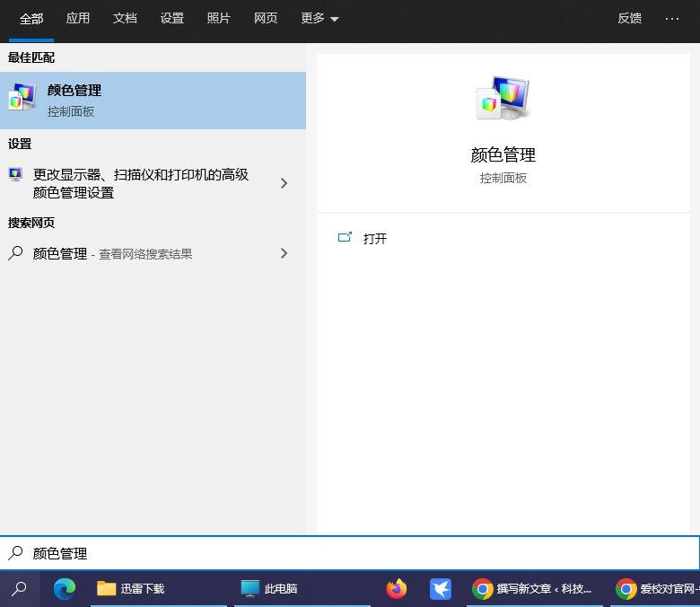Click 打开 to launch Color Management
The image size is (700, 607).
[375, 239]
